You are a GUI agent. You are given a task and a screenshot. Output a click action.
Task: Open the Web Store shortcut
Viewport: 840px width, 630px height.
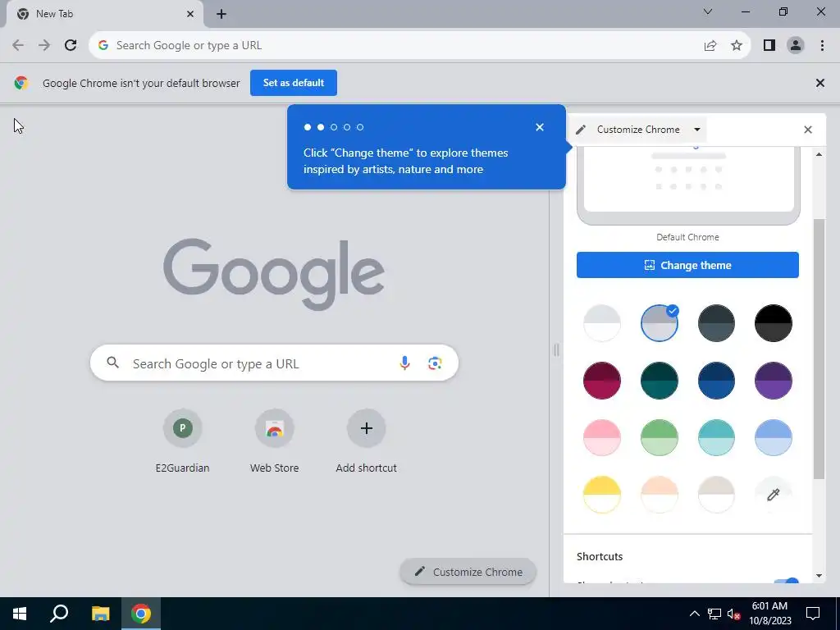point(274,441)
